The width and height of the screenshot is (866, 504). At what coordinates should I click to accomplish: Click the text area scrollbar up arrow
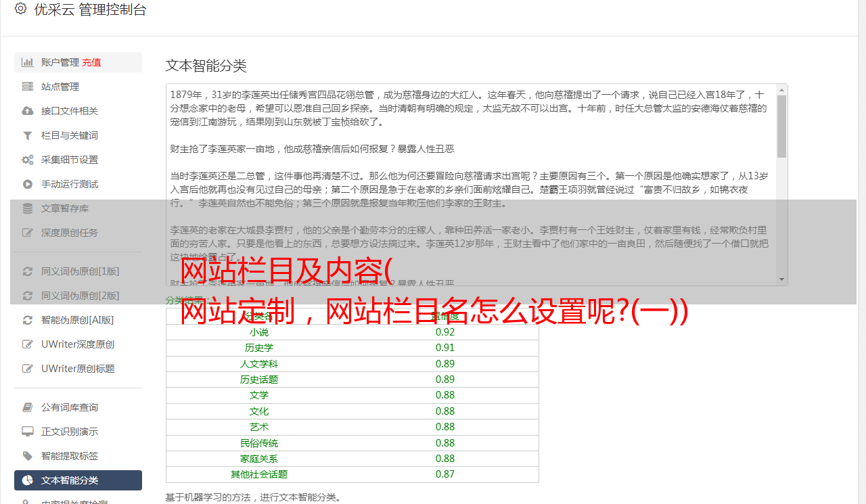(781, 89)
